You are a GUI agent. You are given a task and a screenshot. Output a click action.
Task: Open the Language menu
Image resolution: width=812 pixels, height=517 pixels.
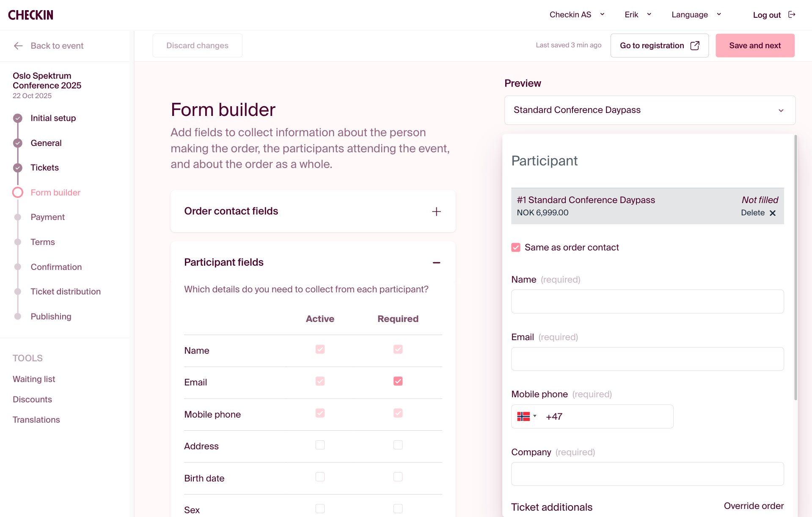[x=696, y=15]
